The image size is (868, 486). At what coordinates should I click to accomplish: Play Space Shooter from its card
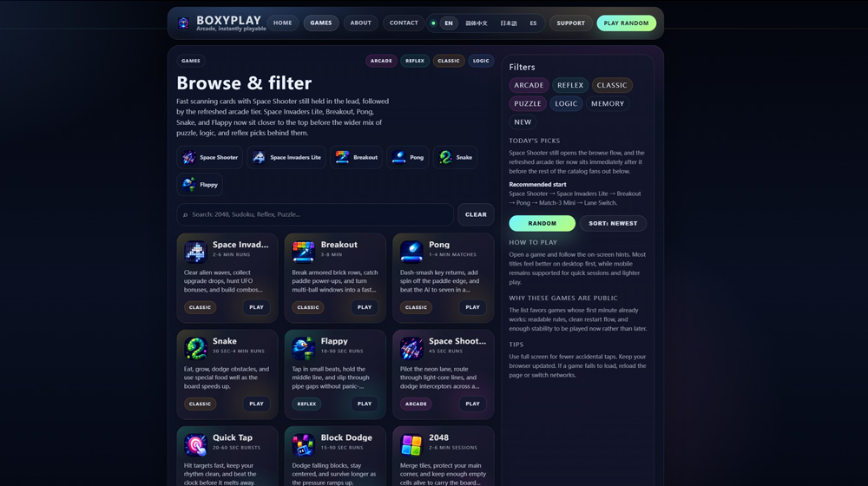472,404
